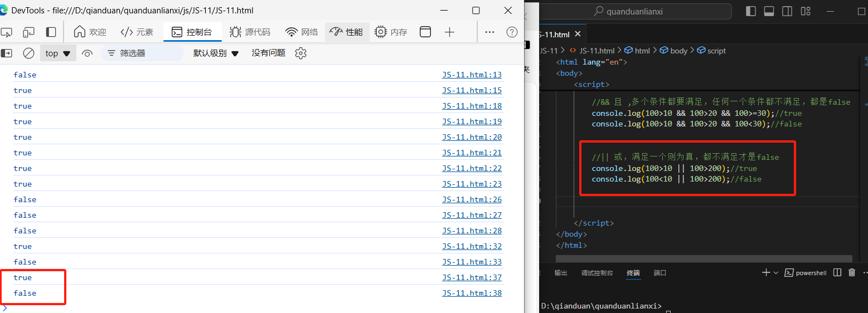Open Customize Layout icon in VS Code

point(806,11)
